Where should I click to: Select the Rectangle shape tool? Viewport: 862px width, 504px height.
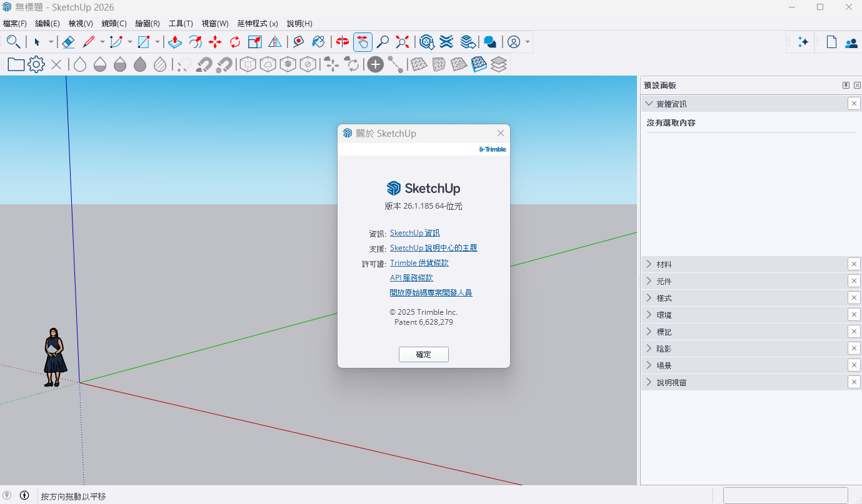click(143, 42)
